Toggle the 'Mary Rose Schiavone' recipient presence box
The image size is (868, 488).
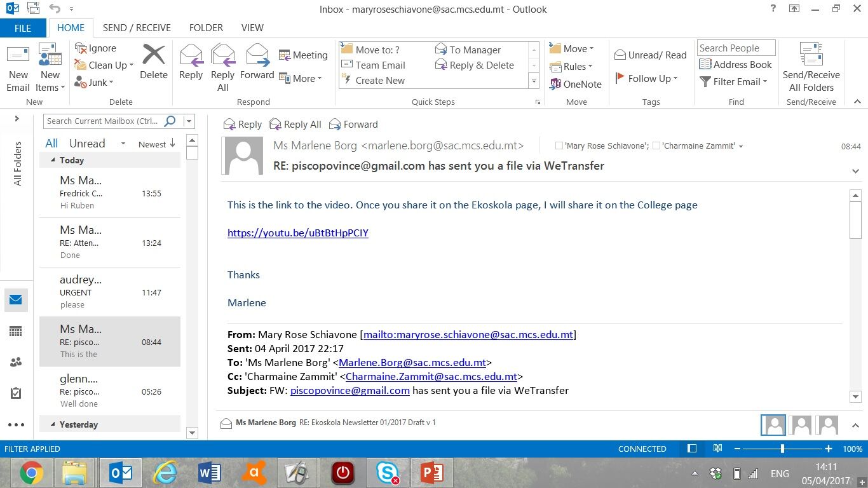click(559, 146)
